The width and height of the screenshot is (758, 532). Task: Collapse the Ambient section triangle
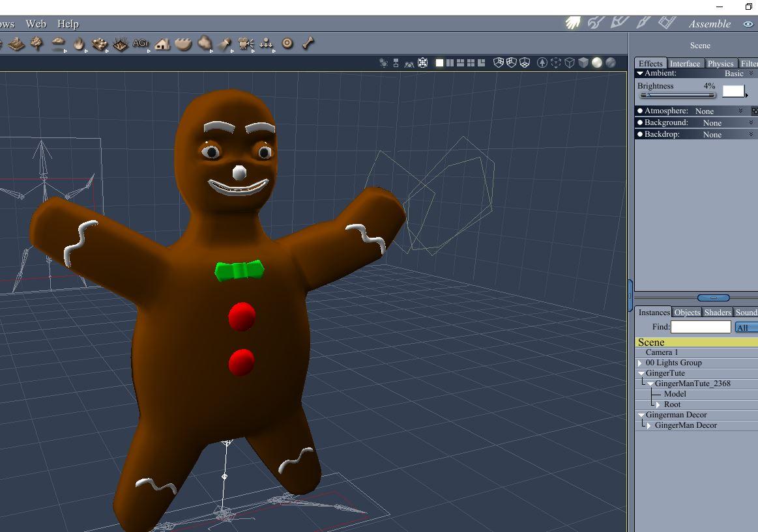(640, 74)
